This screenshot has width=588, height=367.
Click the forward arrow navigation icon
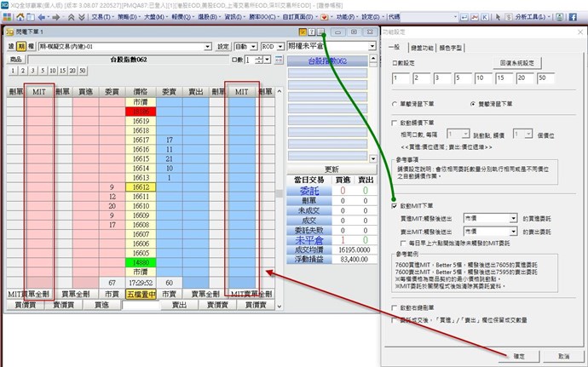click(x=58, y=16)
